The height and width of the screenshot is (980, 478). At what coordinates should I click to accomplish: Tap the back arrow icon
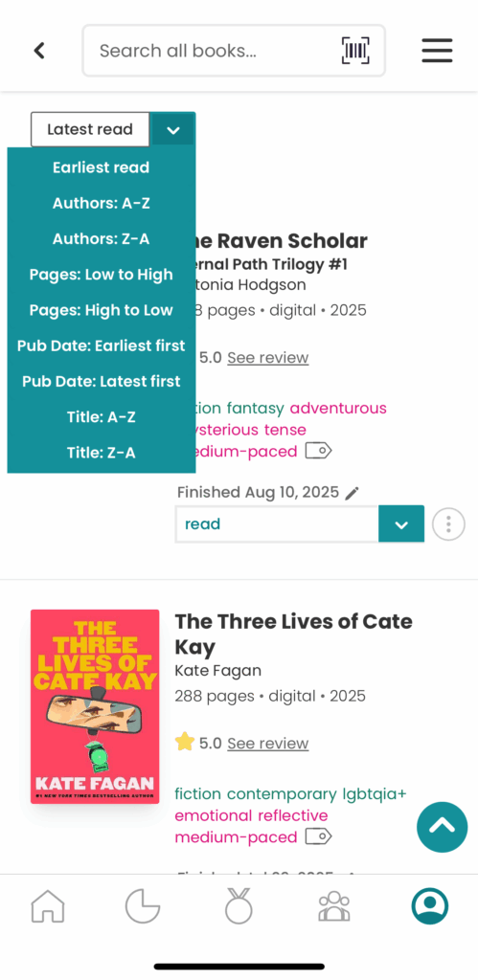(39, 51)
